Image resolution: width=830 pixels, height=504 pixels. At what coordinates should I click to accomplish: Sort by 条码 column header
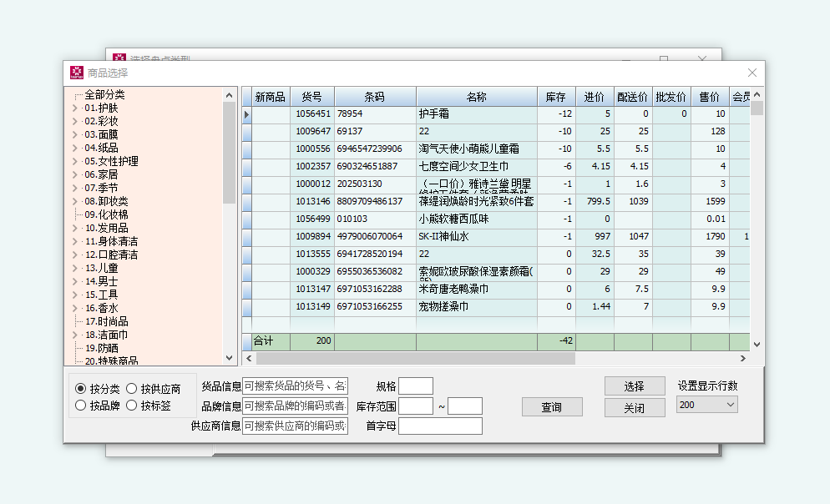[375, 97]
